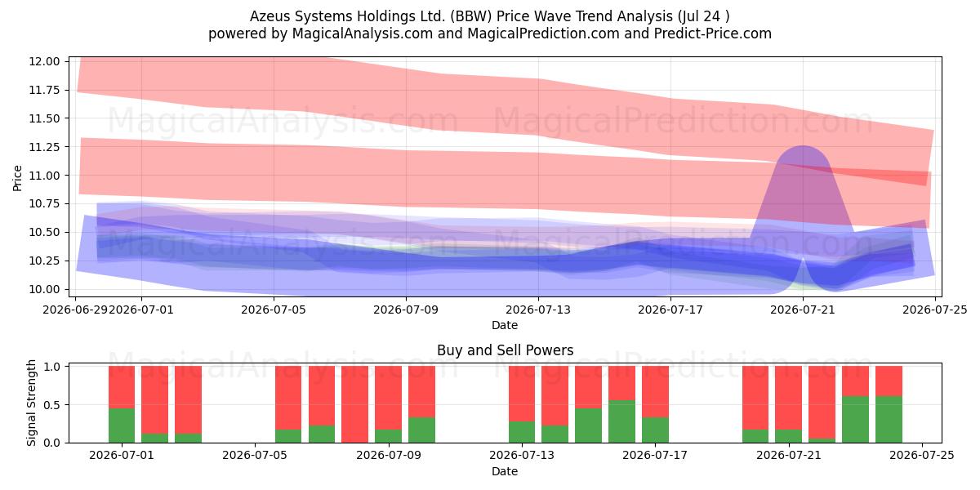
Task: Click the all-red sell bar for 2026-07-08
Action: (x=355, y=404)
